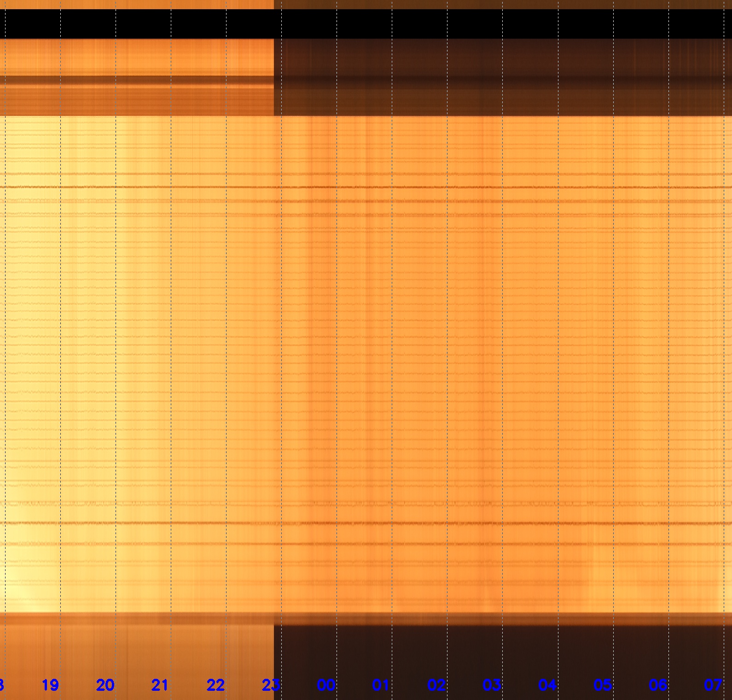Click the 01 hour label

(381, 685)
